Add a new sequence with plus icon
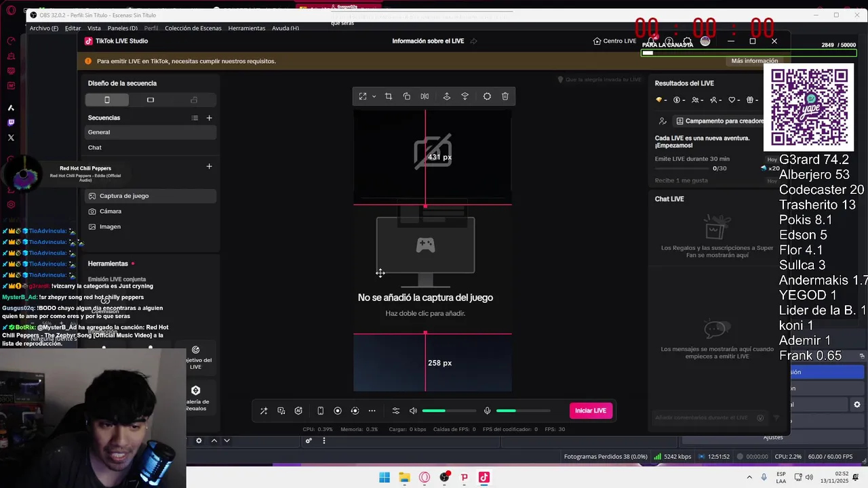This screenshot has width=868, height=488. 209,118
